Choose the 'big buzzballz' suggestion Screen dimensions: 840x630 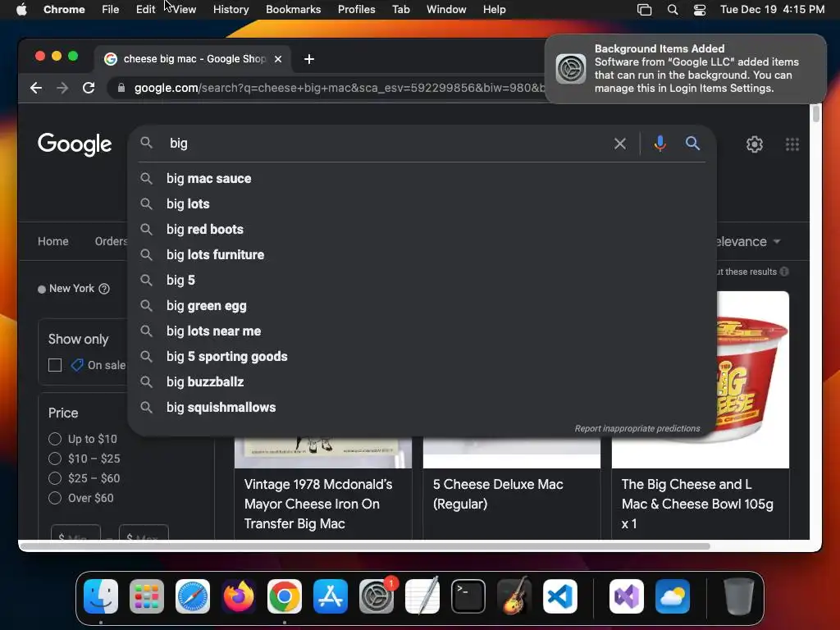tap(422, 382)
